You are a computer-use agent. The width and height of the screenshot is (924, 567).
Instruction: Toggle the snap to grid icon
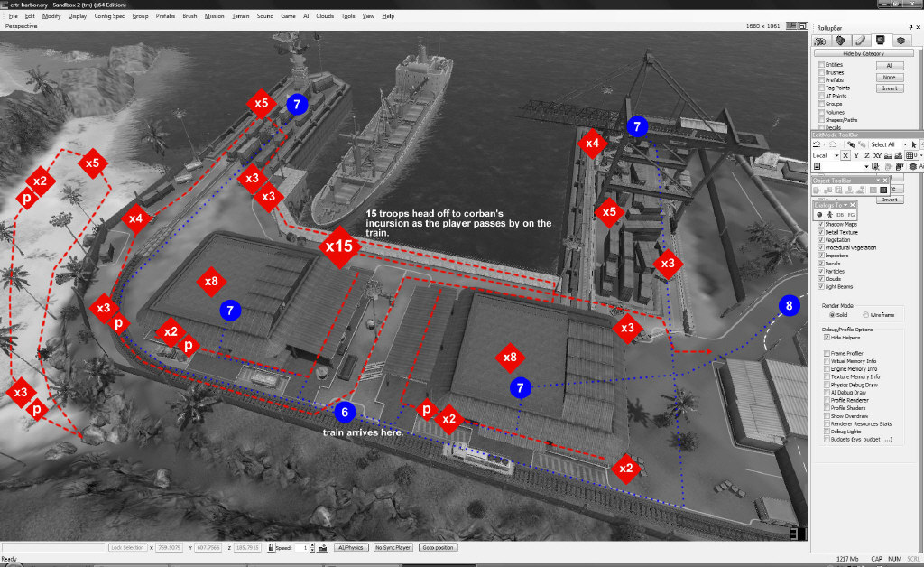(910, 155)
